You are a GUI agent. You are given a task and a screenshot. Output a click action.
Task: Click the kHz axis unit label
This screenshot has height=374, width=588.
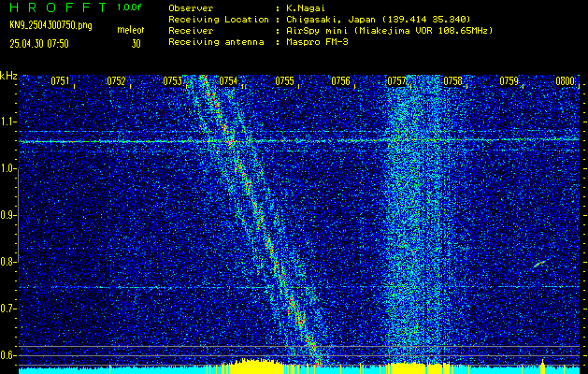pos(8,76)
